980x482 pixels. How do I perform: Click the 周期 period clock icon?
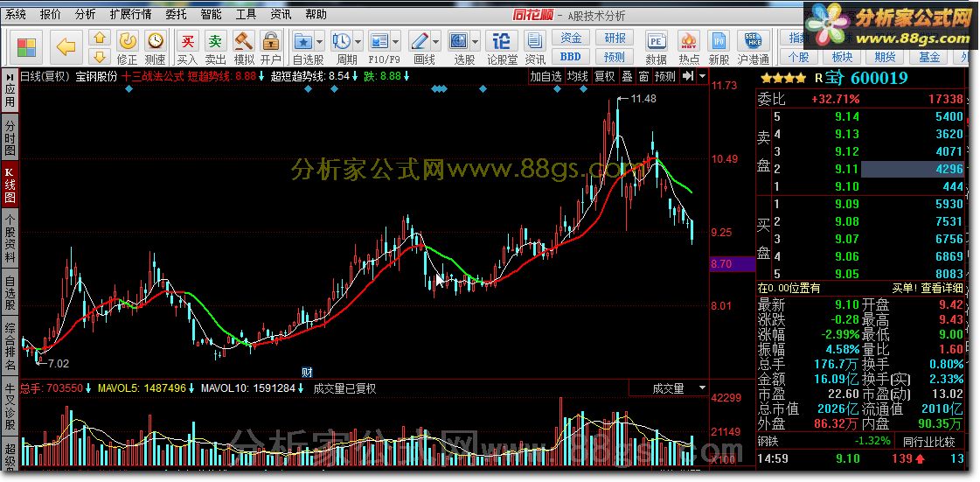click(x=341, y=42)
